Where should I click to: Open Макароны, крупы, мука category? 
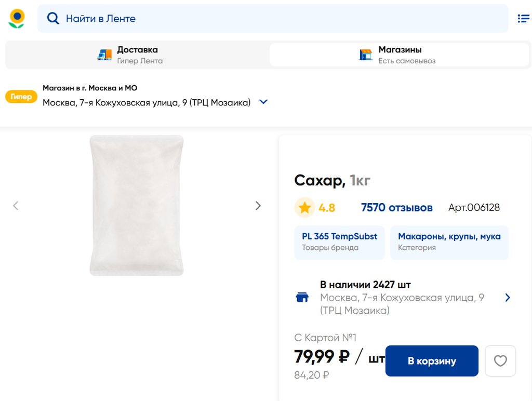pos(449,242)
